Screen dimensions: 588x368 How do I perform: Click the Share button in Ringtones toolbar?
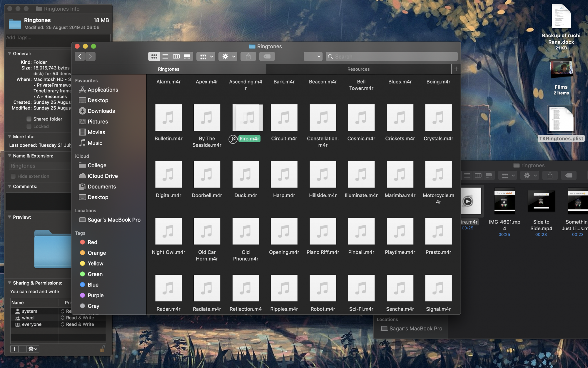248,57
